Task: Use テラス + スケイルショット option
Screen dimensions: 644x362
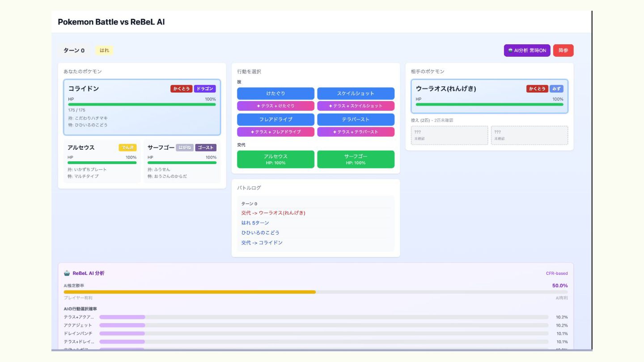Action: click(x=356, y=106)
